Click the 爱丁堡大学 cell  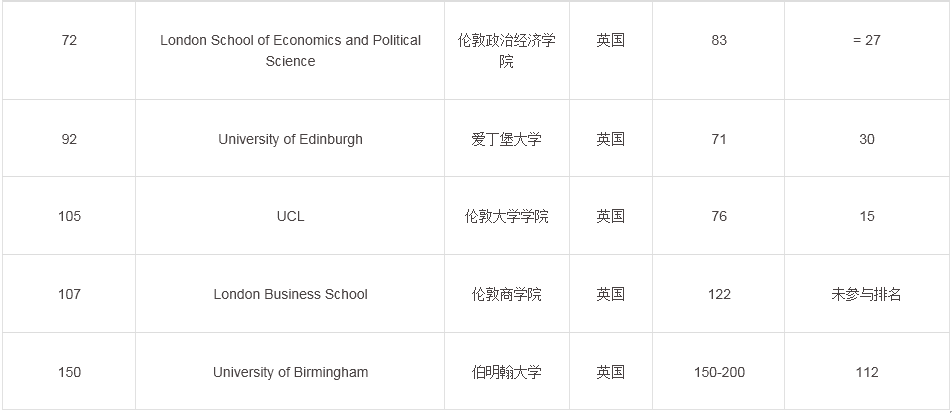coord(506,140)
